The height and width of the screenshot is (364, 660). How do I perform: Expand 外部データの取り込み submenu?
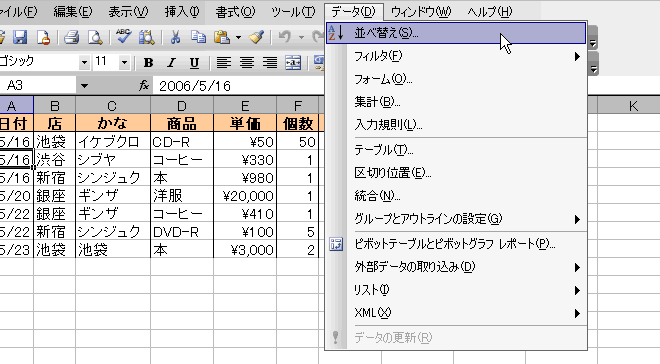coord(578,267)
